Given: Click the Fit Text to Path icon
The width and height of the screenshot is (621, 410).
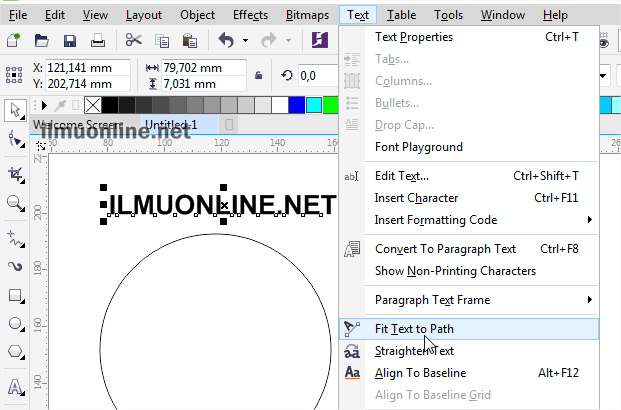Looking at the screenshot, I should [x=352, y=329].
